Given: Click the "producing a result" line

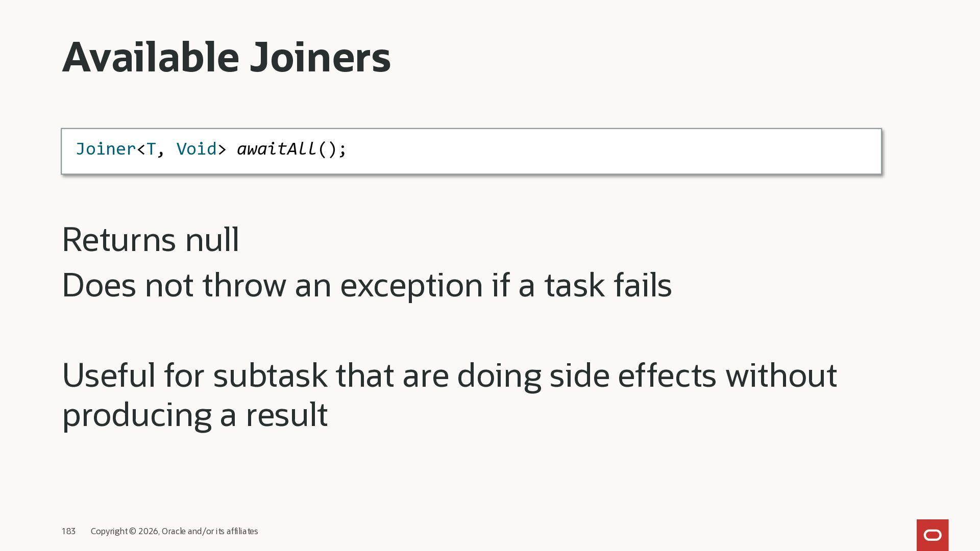Looking at the screenshot, I should pos(194,415).
